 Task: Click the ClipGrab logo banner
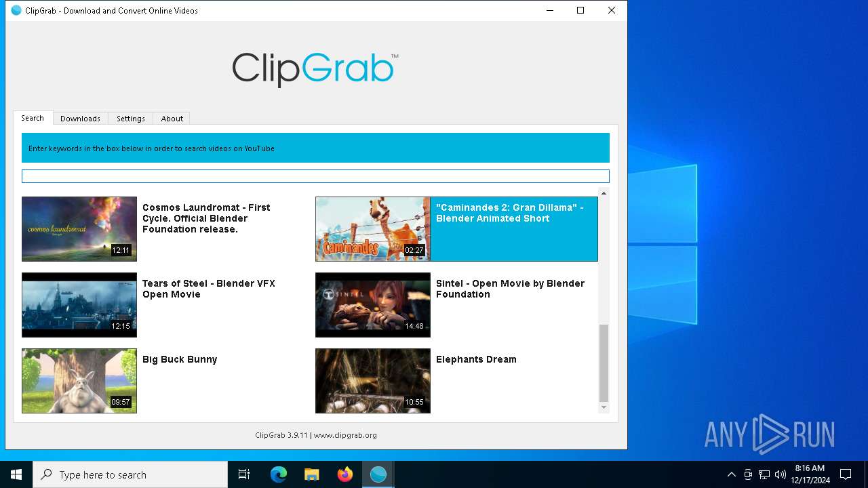pos(315,69)
